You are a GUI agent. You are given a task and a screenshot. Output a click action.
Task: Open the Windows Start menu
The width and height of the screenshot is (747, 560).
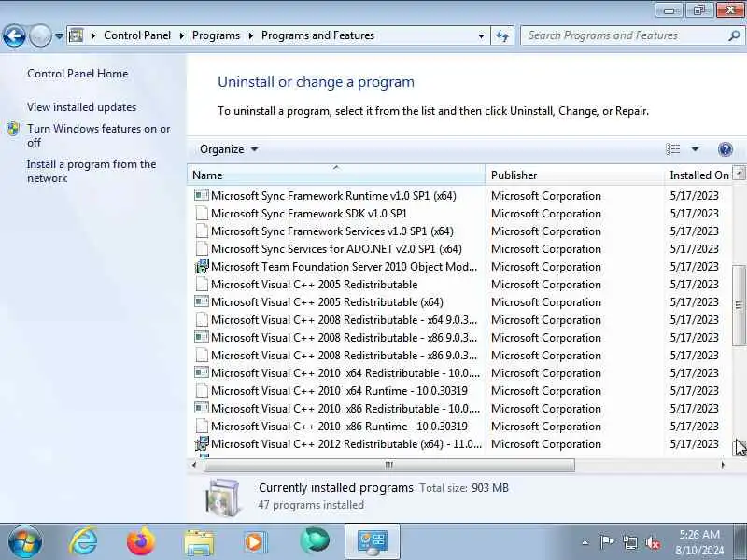[x=25, y=542]
